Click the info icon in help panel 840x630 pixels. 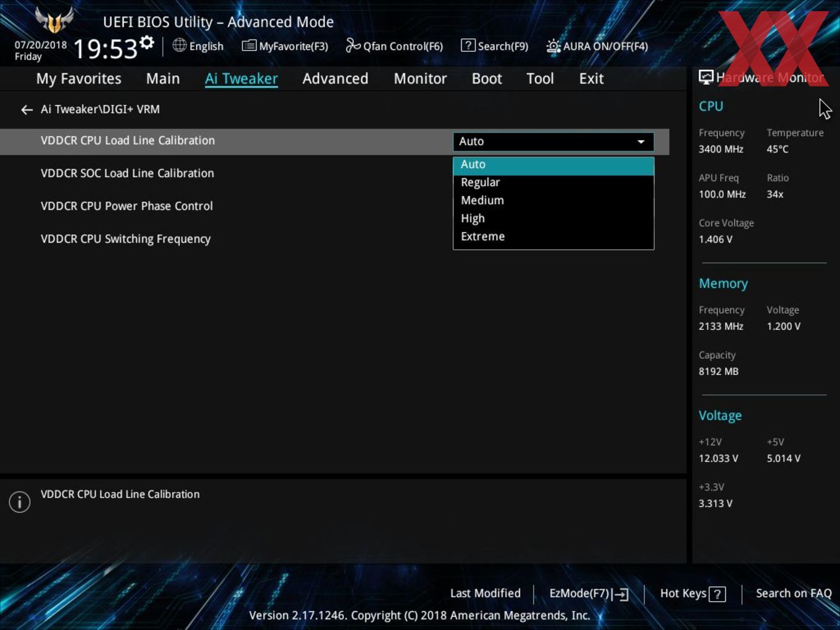(20, 502)
